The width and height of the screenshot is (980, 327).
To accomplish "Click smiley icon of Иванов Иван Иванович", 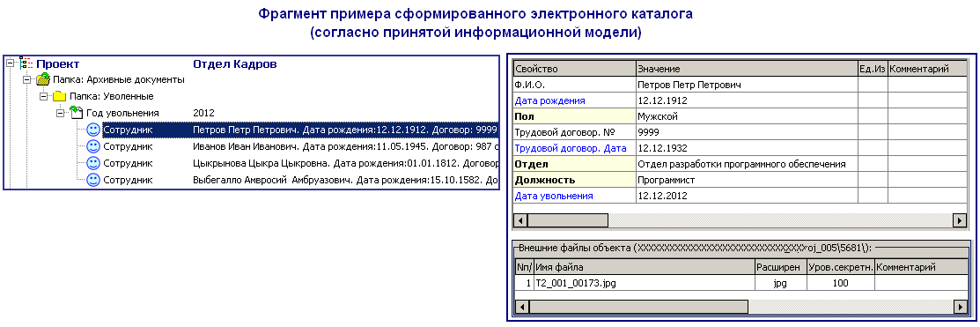I will [93, 146].
